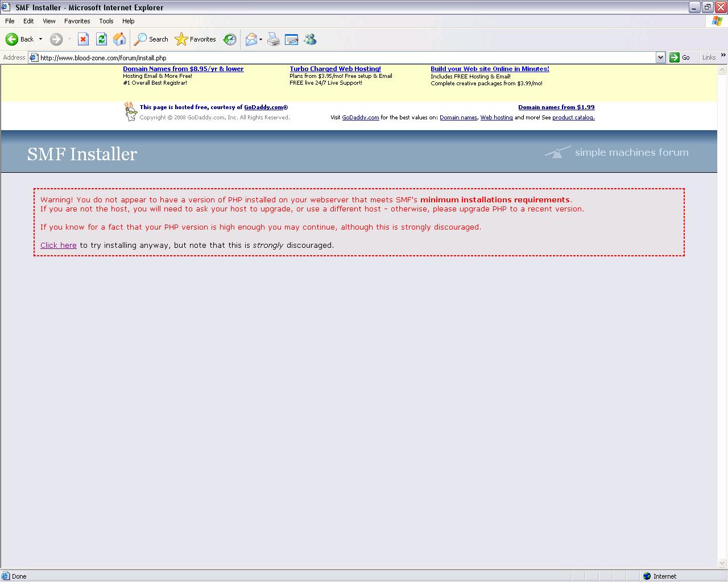Open the History toolbar icon
Image resolution: width=728 pixels, height=582 pixels.
click(230, 39)
